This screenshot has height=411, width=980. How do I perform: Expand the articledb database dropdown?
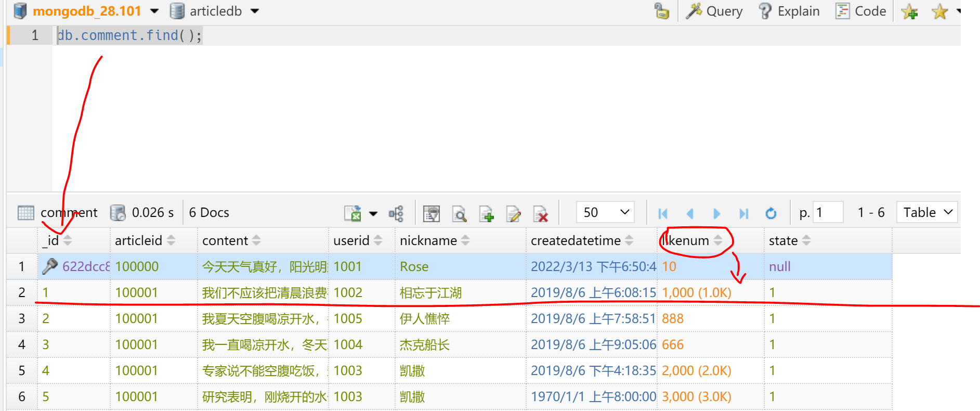255,11
